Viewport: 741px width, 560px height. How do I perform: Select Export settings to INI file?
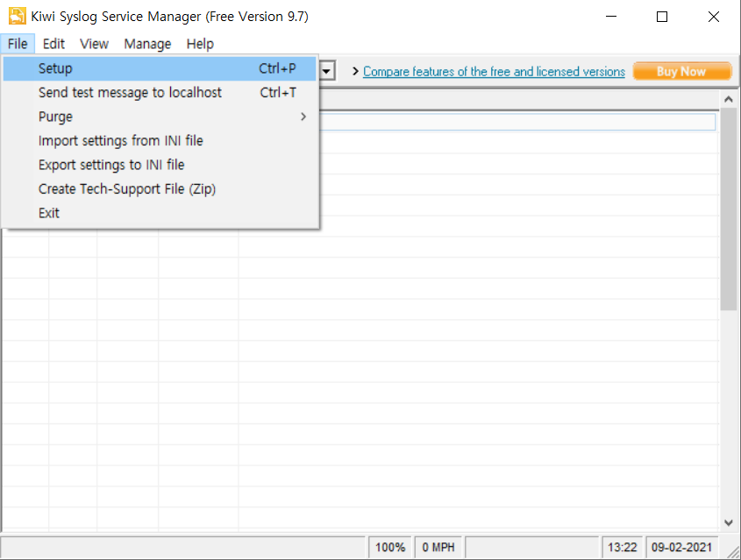pyautogui.click(x=160, y=165)
